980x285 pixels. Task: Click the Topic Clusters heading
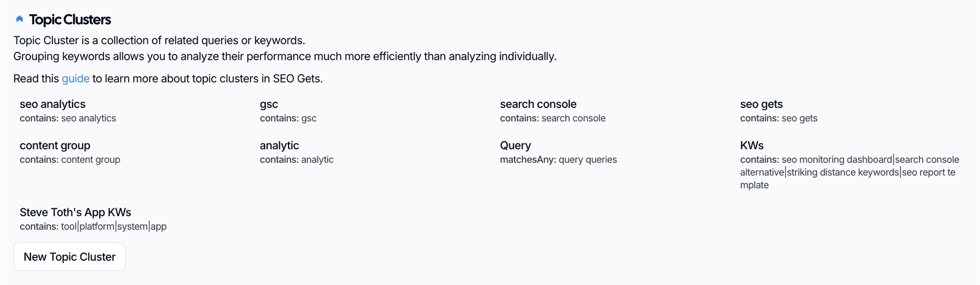point(70,20)
